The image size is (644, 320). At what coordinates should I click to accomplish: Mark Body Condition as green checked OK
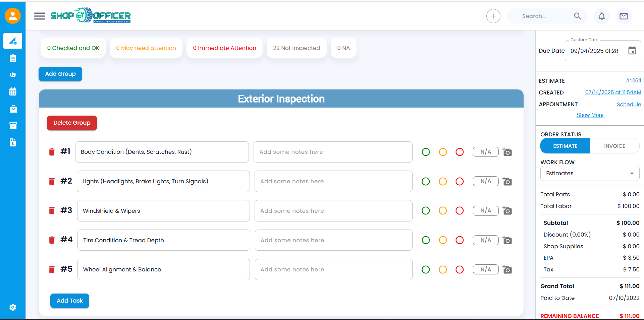coord(426,152)
